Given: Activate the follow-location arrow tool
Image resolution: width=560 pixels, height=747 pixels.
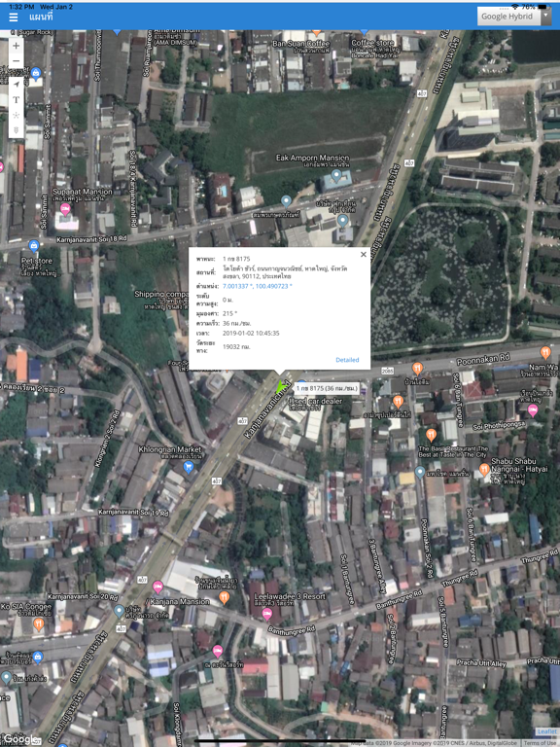Looking at the screenshot, I should pyautogui.click(x=17, y=85).
